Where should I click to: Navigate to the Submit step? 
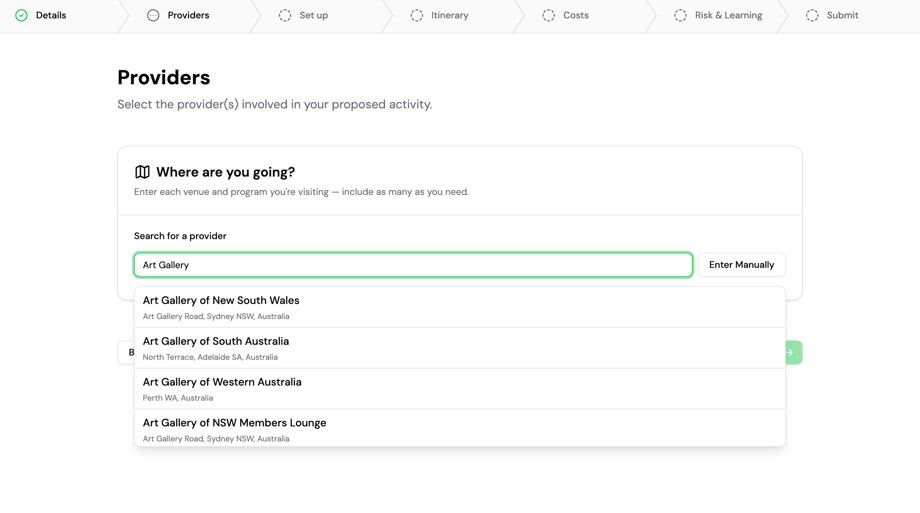pyautogui.click(x=842, y=16)
